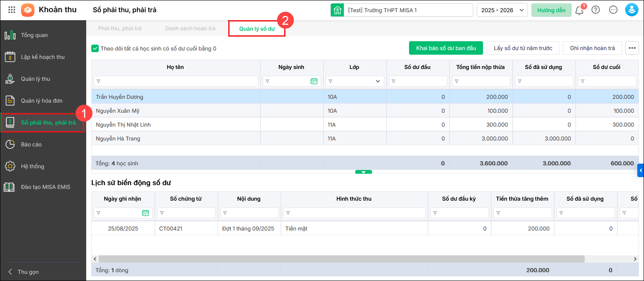Click Lấy số dư từ năm trước button
The width and height of the screenshot is (644, 281).
(523, 48)
